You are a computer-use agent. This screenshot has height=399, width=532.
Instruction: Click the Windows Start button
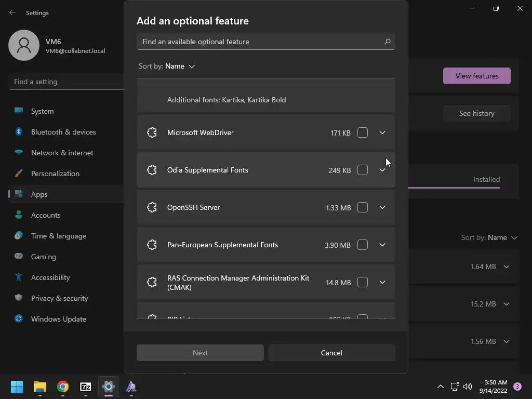click(x=17, y=387)
